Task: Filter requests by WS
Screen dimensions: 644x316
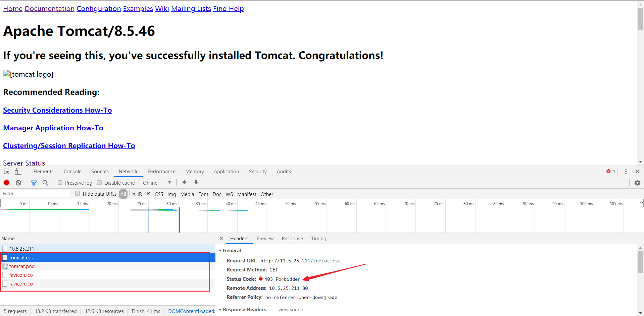Action: pos(229,194)
